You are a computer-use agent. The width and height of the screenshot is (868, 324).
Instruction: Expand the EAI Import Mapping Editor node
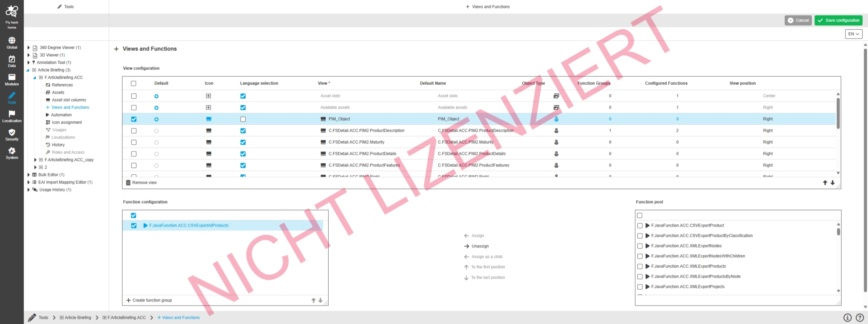point(29,182)
